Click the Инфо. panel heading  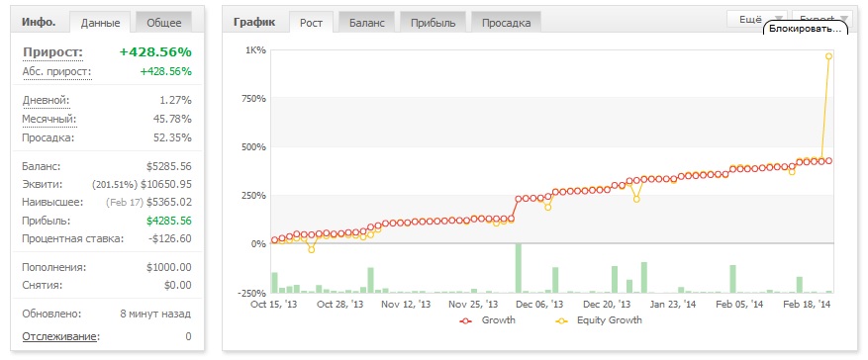tap(39, 23)
